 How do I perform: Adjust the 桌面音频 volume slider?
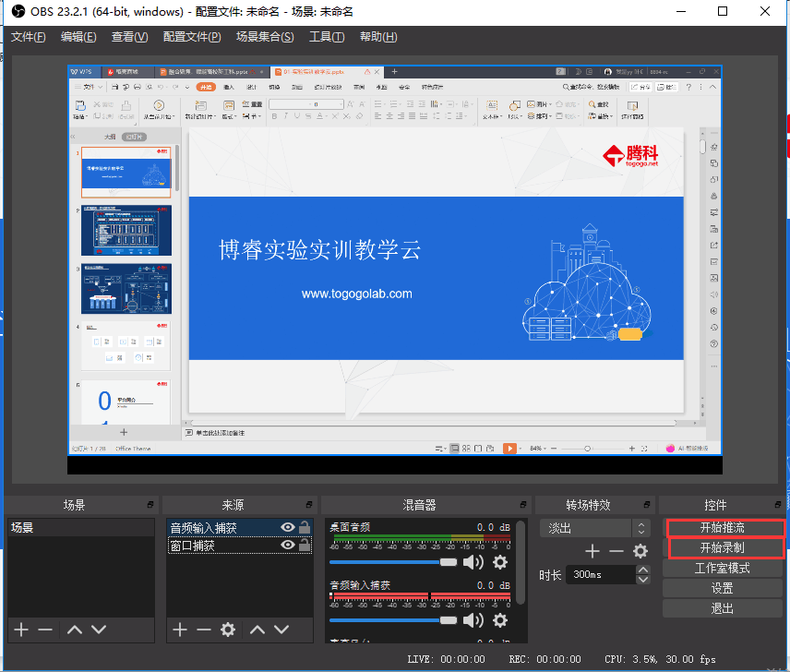tap(393, 562)
